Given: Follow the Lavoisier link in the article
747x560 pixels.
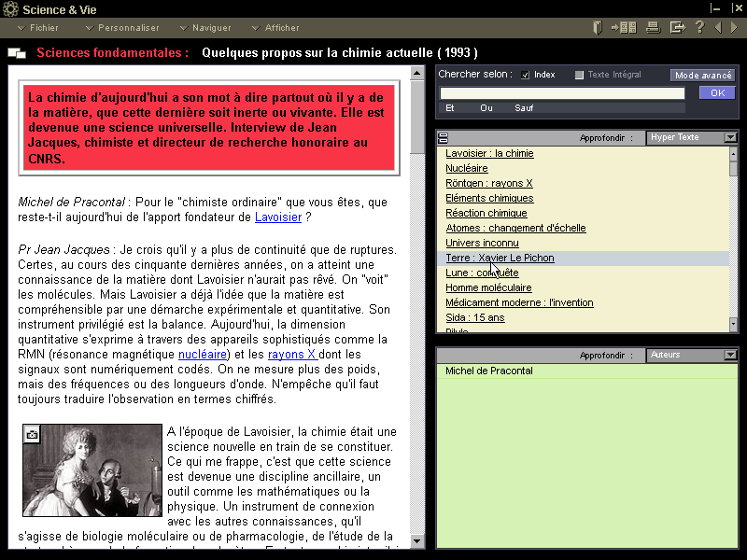Looking at the screenshot, I should [x=278, y=217].
